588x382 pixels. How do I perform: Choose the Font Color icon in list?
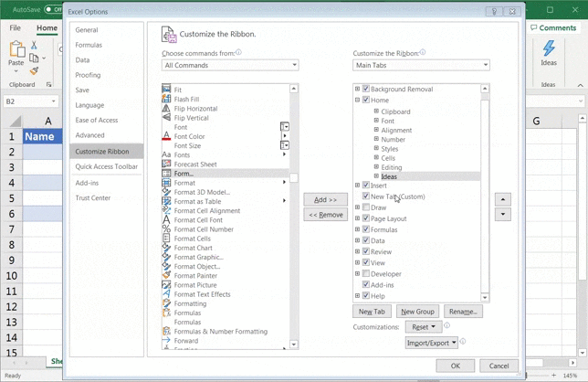tap(166, 136)
